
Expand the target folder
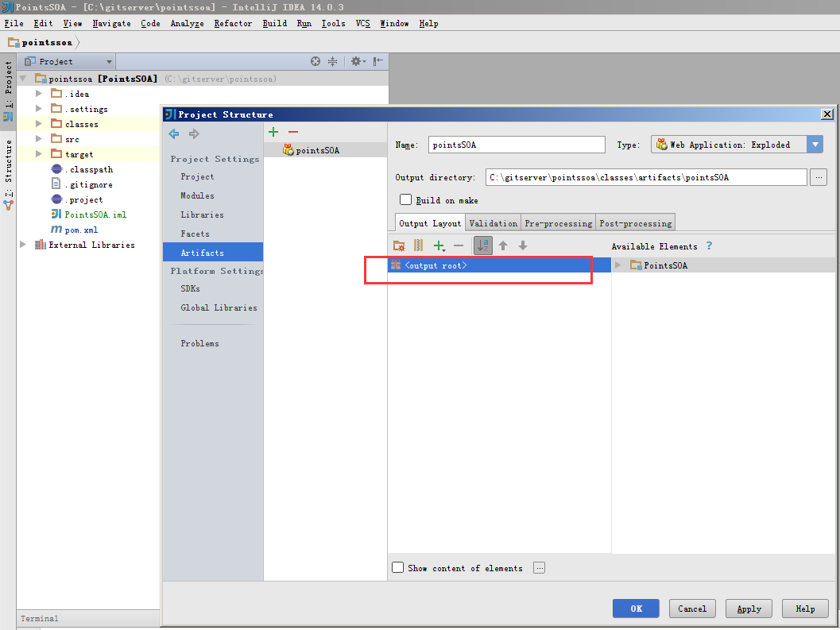(x=39, y=154)
